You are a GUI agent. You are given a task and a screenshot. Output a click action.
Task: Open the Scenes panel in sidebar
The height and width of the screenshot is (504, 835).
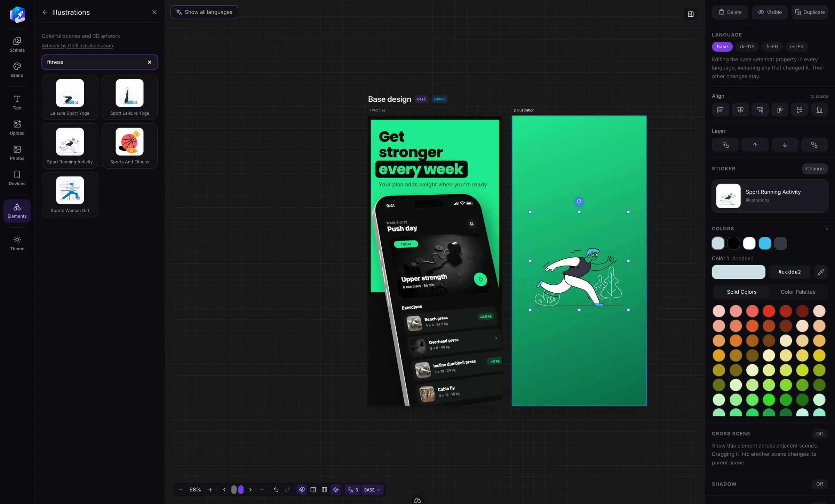click(17, 45)
